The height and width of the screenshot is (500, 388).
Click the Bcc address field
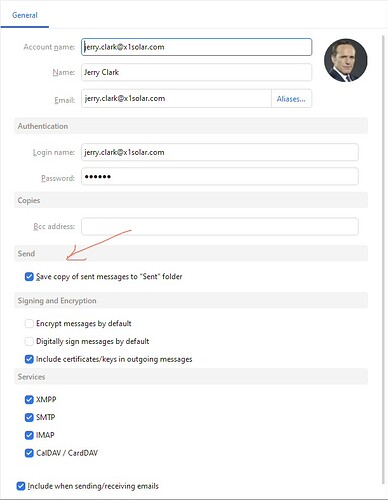[x=220, y=227]
